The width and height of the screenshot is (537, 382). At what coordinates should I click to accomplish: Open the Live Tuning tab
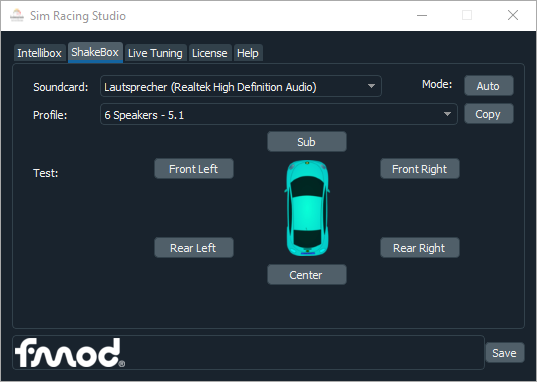click(x=155, y=53)
